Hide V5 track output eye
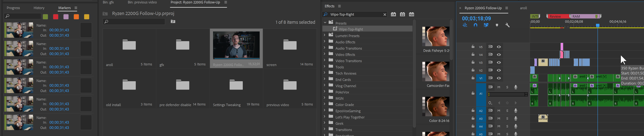This screenshot has height=136, width=644. point(499,47)
